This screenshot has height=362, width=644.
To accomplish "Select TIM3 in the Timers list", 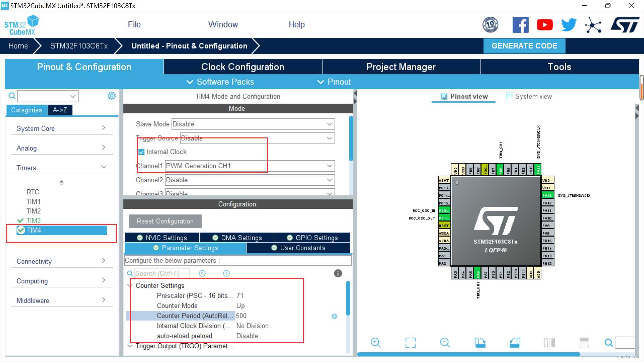I will tap(34, 221).
